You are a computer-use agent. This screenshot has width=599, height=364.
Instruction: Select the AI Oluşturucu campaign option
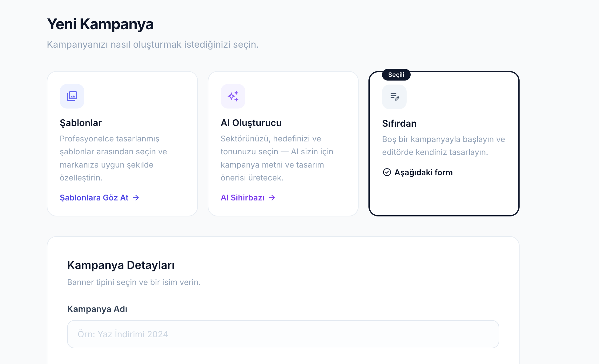click(x=283, y=143)
